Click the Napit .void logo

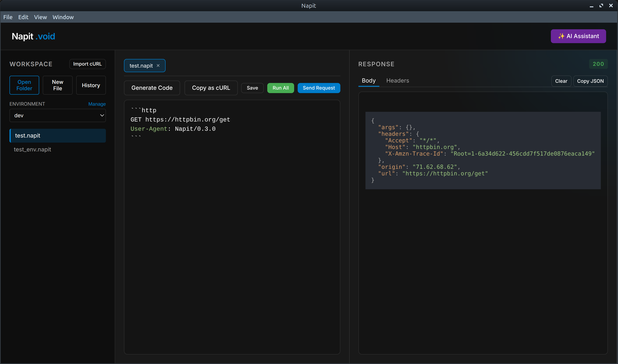pyautogui.click(x=33, y=36)
